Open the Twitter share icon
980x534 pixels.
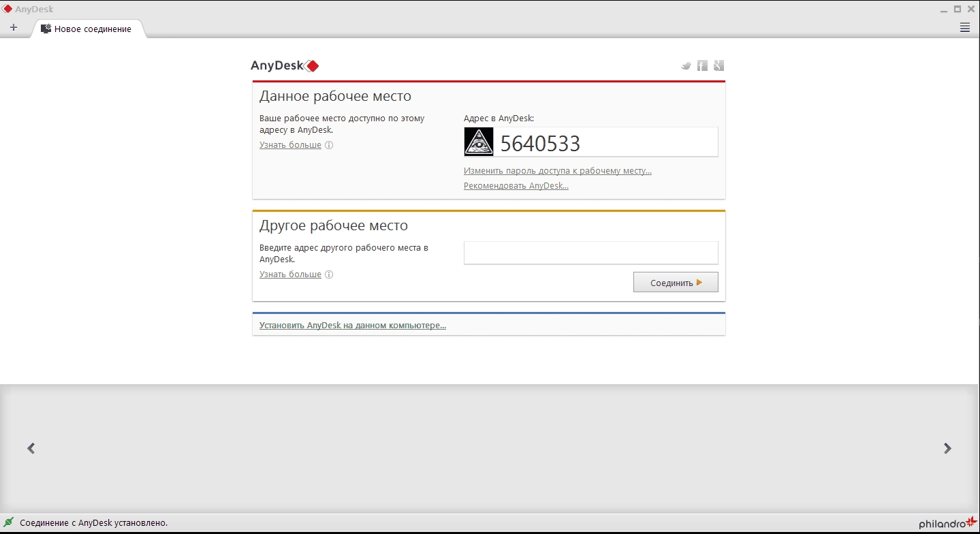click(x=686, y=66)
